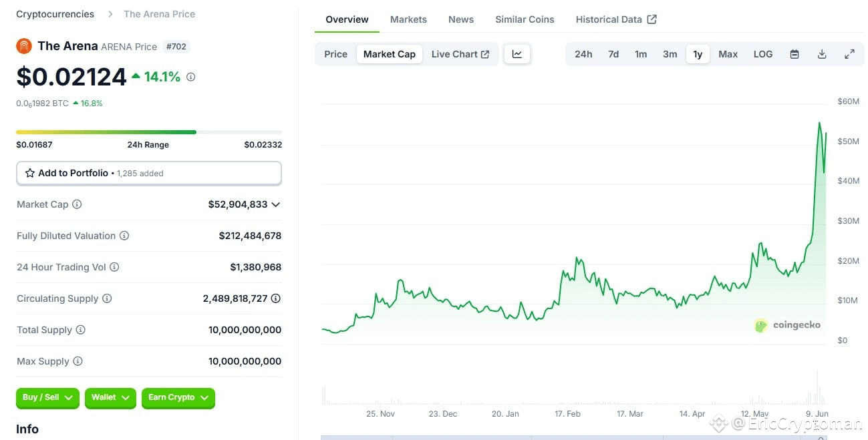Image resolution: width=868 pixels, height=440 pixels.
Task: Select 1m time range
Action: (641, 54)
